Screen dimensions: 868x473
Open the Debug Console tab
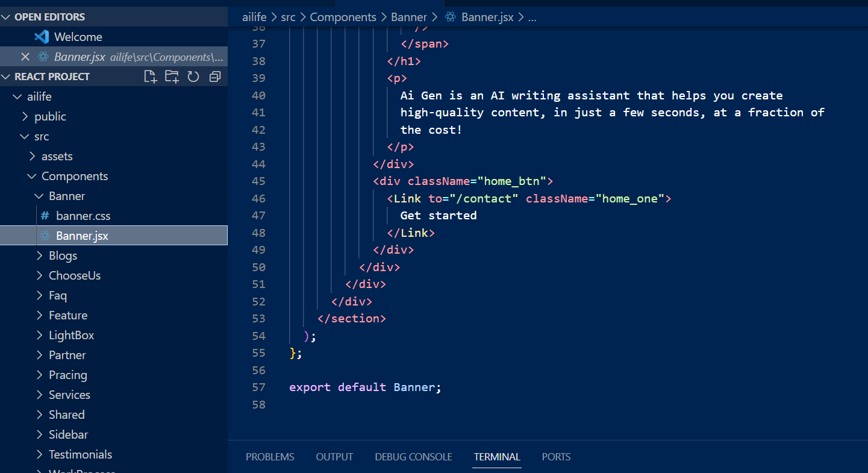pos(413,457)
